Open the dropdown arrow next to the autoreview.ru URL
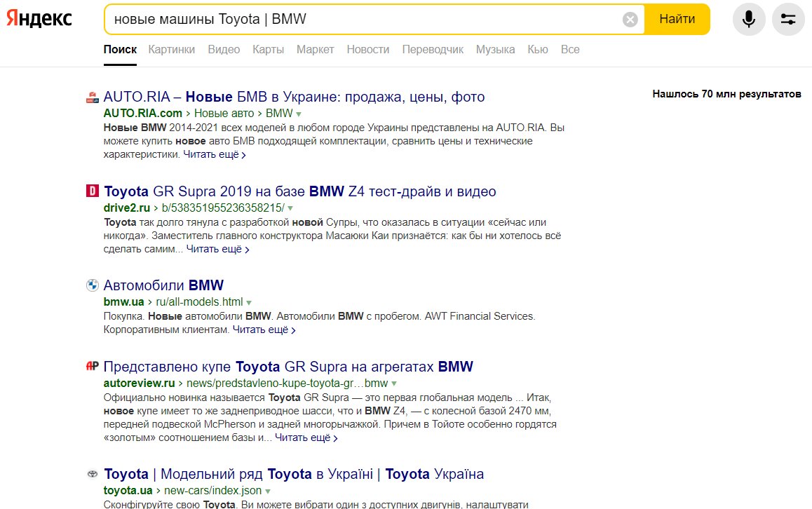The image size is (812, 509). click(394, 384)
